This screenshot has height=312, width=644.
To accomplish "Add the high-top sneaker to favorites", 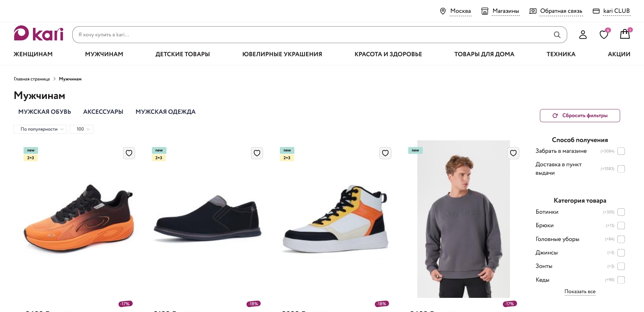I will (x=385, y=153).
